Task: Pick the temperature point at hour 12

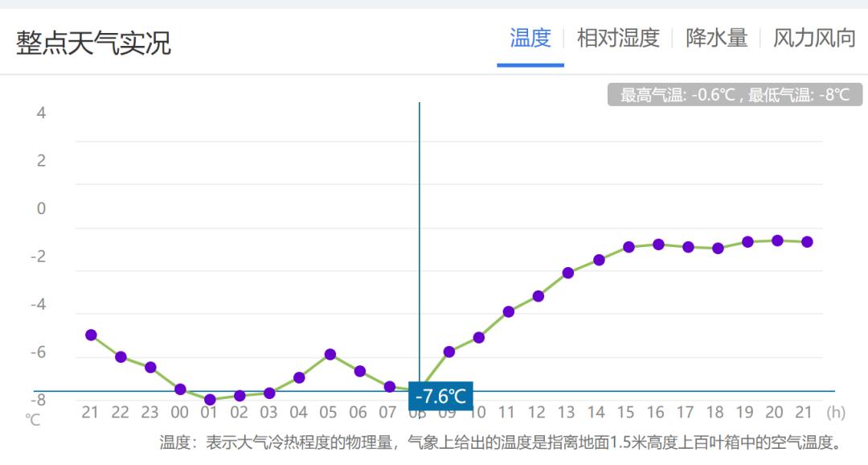Action: tap(538, 296)
